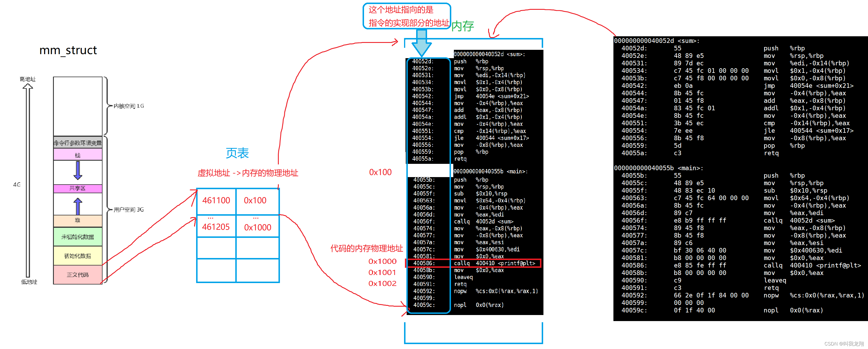Click bytes 7e ee in right disassembly
Viewport: 868px width, 349px height.
click(683, 131)
